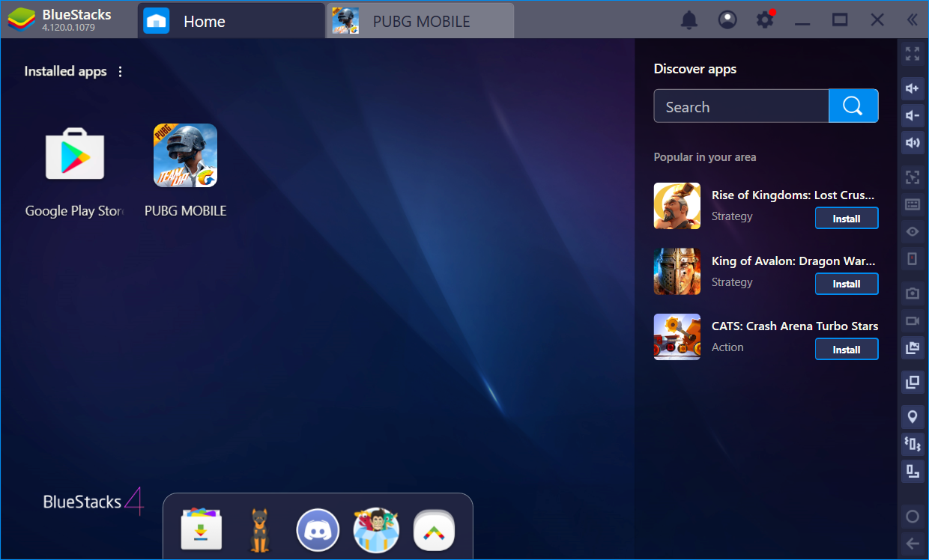Click the video record icon
The width and height of the screenshot is (929, 560).
click(x=912, y=320)
